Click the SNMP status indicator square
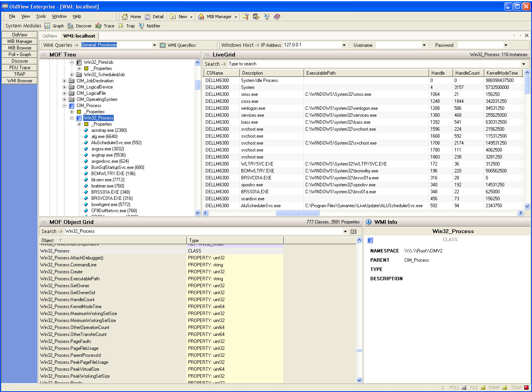 [x=505, y=387]
